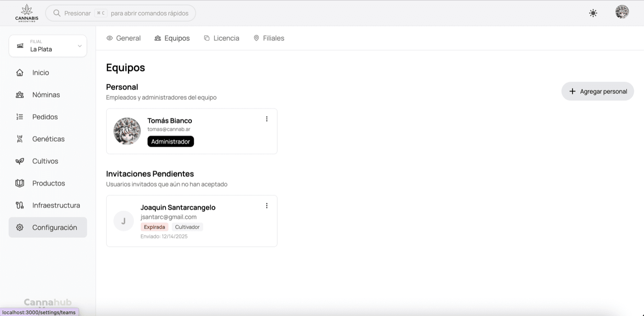Open the Cultivos plant icon
The width and height of the screenshot is (644, 316).
click(20, 161)
